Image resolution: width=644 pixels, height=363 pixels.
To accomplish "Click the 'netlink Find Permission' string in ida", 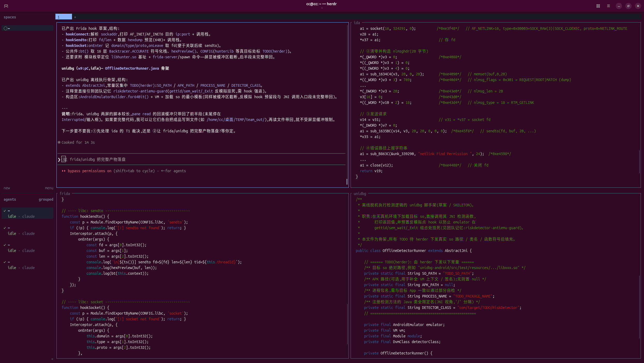I will click(445, 154).
